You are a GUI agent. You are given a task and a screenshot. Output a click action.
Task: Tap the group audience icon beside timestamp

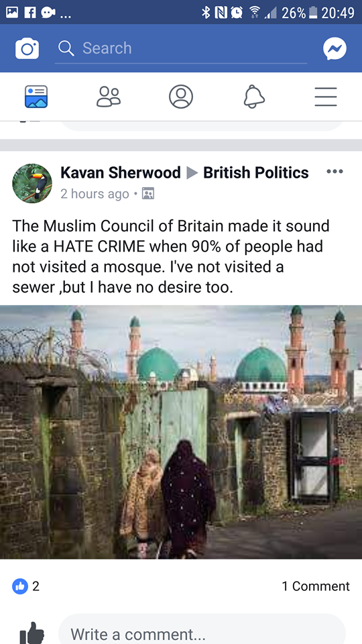[x=147, y=193]
